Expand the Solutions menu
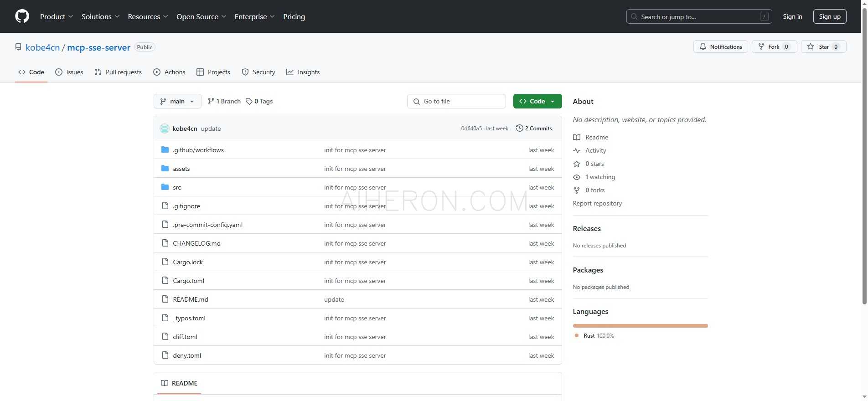Image resolution: width=868 pixels, height=401 pixels. point(100,16)
